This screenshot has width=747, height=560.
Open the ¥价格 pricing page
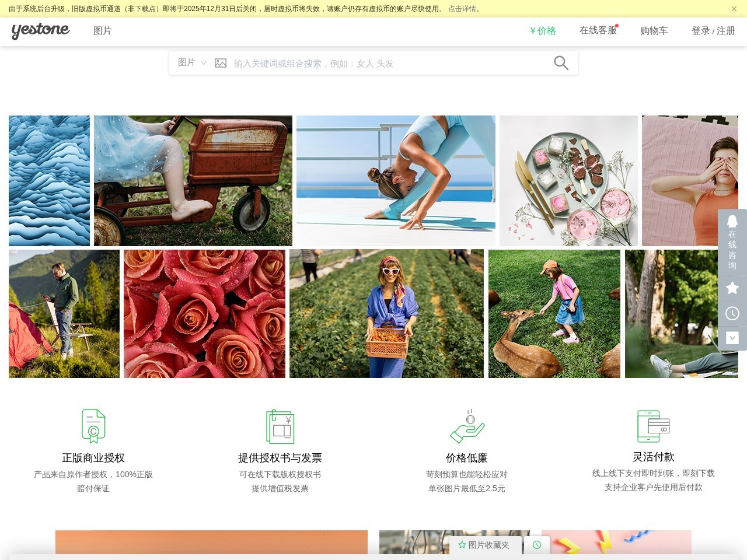point(543,31)
